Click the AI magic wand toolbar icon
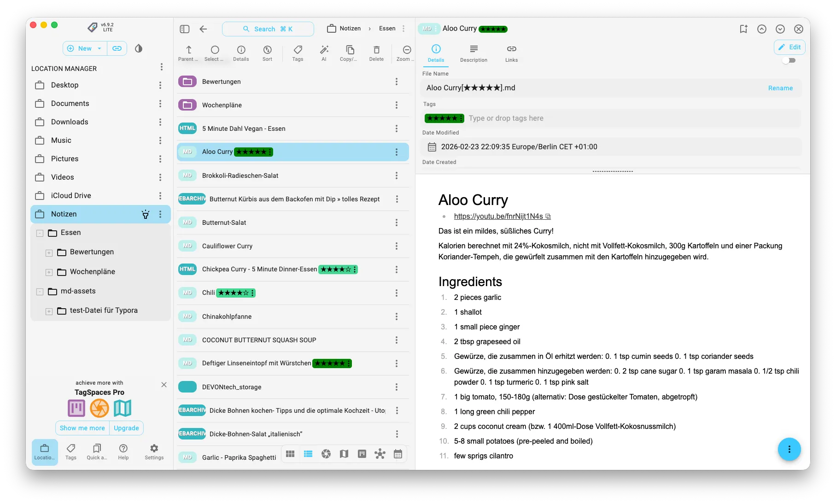 pyautogui.click(x=324, y=50)
